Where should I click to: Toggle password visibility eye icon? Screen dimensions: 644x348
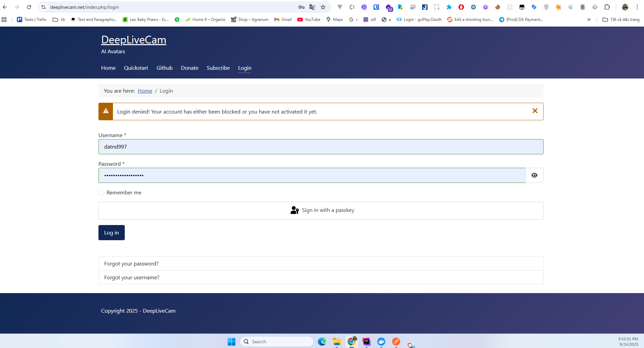[534, 175]
